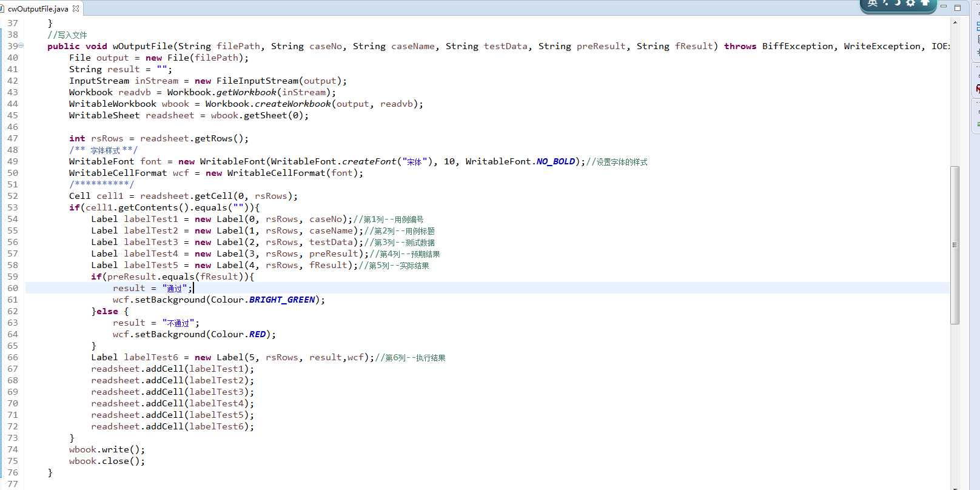Click 'rsRows' variable on line 47
The width and height of the screenshot is (980, 490).
pos(107,138)
